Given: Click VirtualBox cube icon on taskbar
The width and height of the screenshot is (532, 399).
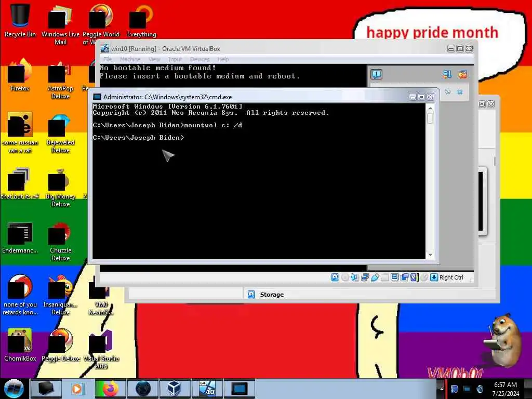Looking at the screenshot, I should click(174, 389).
